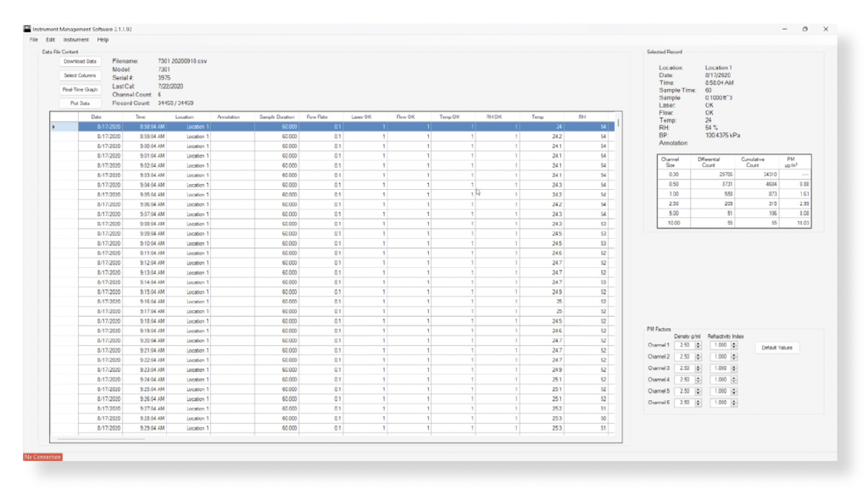Click the Download Data button

click(80, 62)
